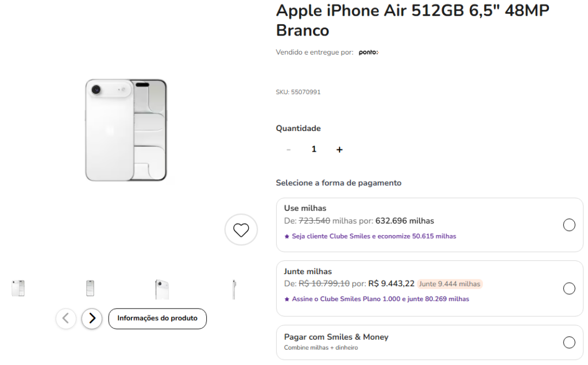Click the next image arrow button

92,318
